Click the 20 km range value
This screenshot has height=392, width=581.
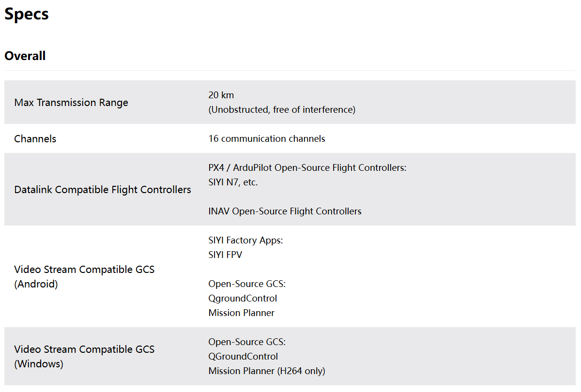221,95
